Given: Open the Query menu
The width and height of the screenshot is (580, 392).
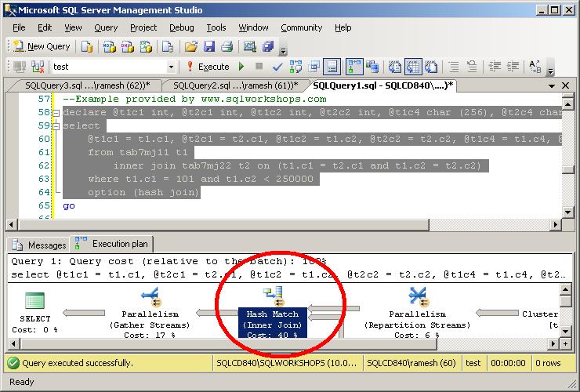Looking at the screenshot, I should (106, 27).
